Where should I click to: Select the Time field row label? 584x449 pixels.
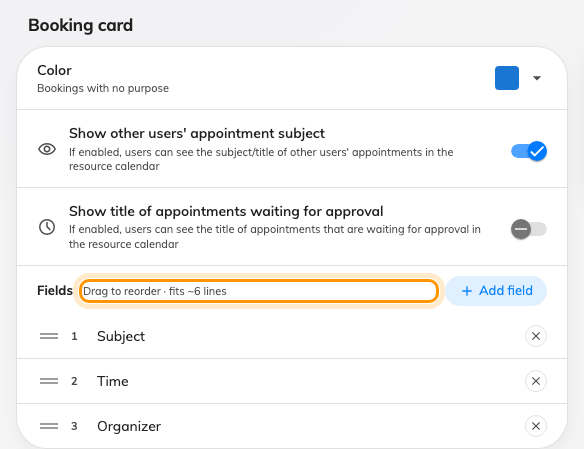coord(113,381)
